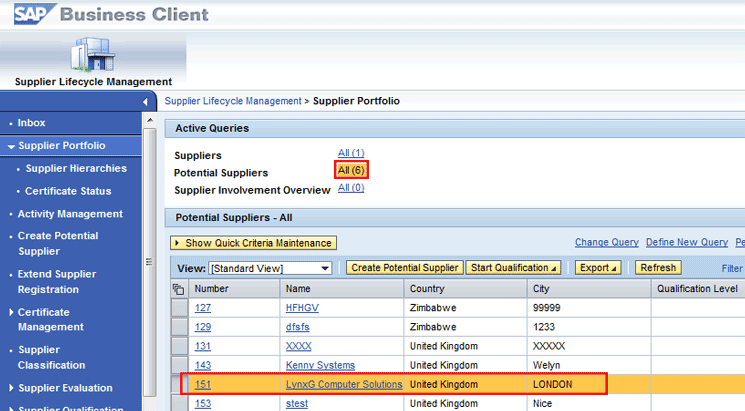Click the Create Potential Supplier button
Viewport: 745px width, 411px height.
[x=403, y=268]
